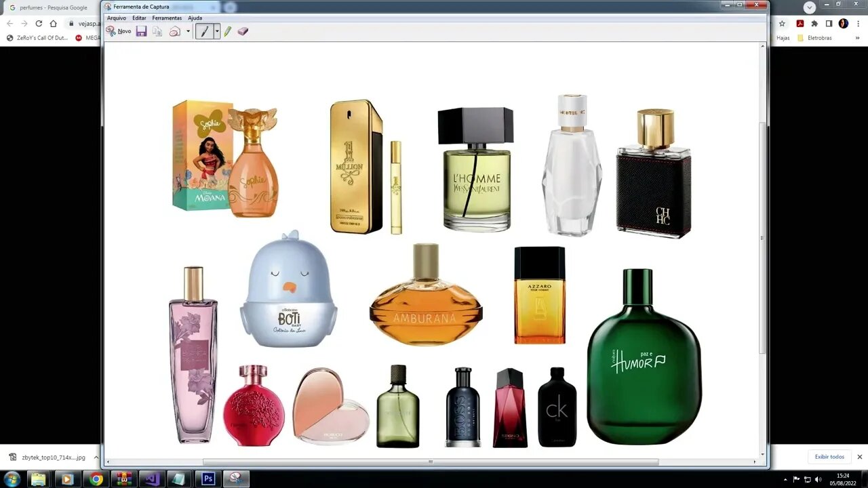Image resolution: width=868 pixels, height=488 pixels.
Task: Click the Chrome back arrow
Action: (9, 23)
